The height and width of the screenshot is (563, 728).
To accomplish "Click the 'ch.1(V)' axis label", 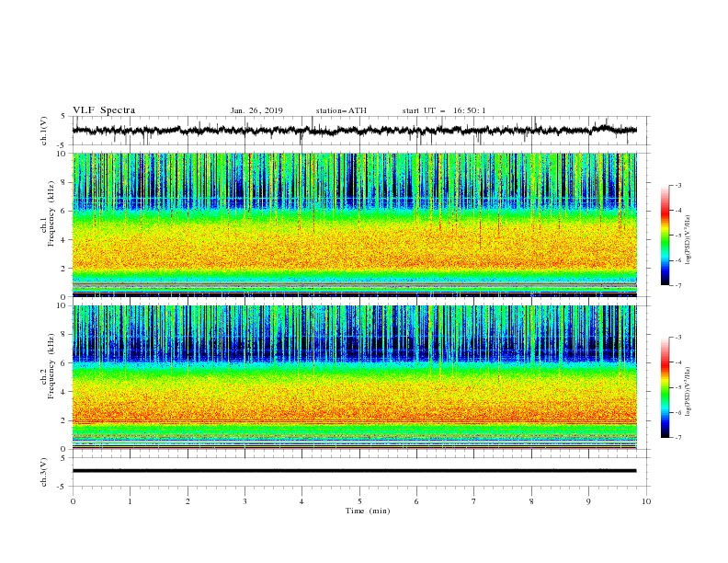I will coord(44,131).
